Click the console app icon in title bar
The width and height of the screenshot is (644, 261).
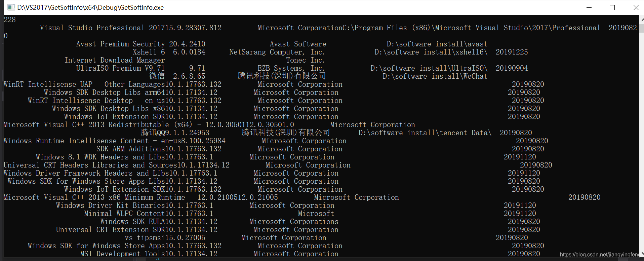point(11,7)
